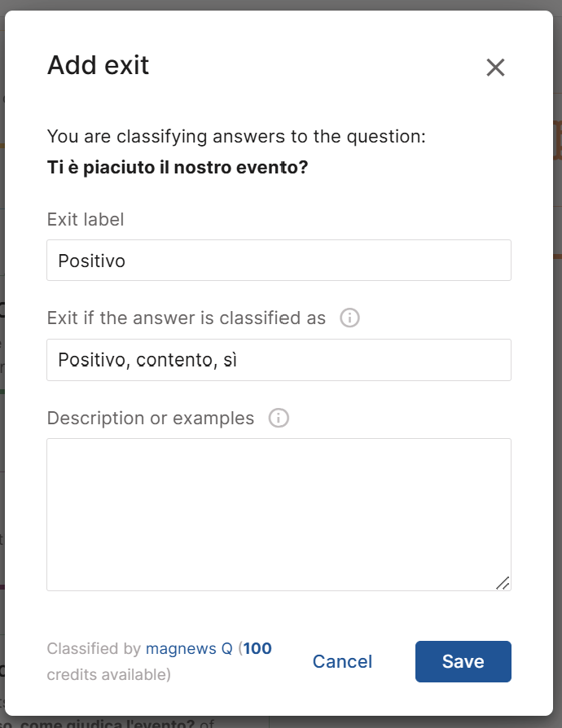This screenshot has height=728, width=562.
Task: Open info icon beside Description or examples
Action: [279, 418]
